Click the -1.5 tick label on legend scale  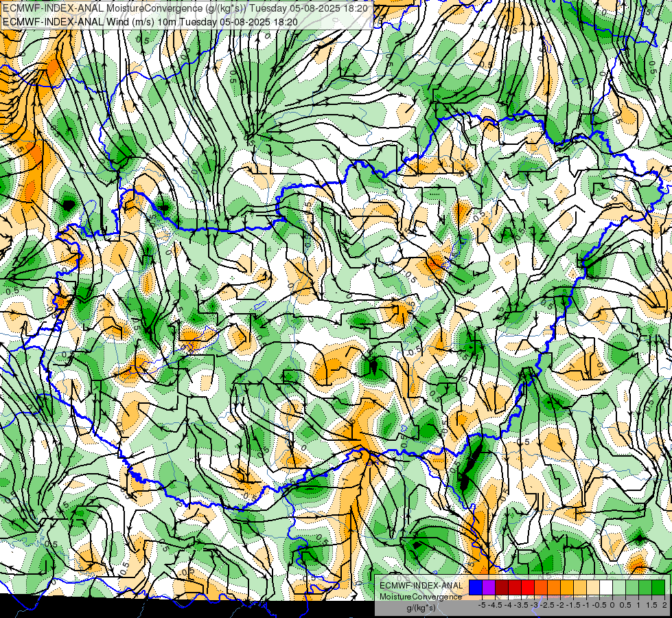(573, 605)
